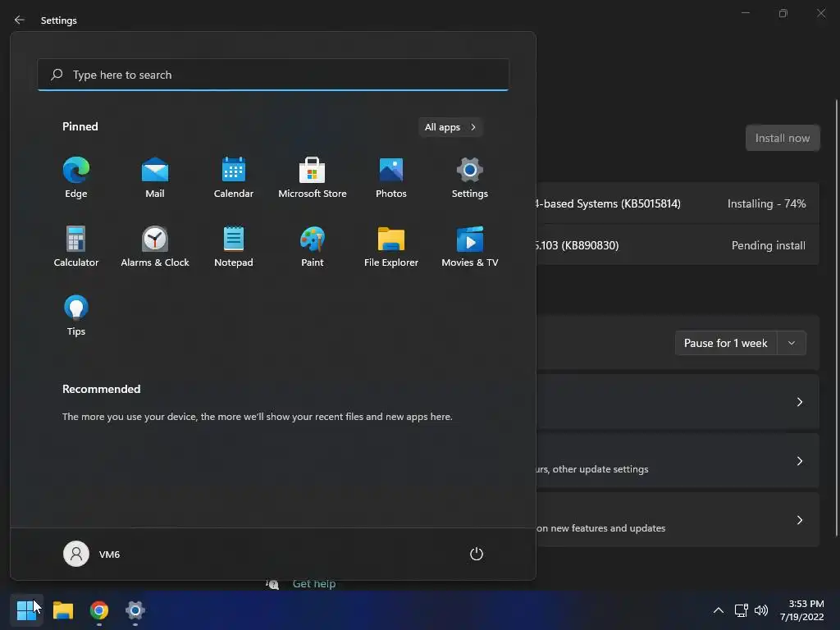840x630 pixels.
Task: Open the Calendar pinned app
Action: pyautogui.click(x=234, y=177)
